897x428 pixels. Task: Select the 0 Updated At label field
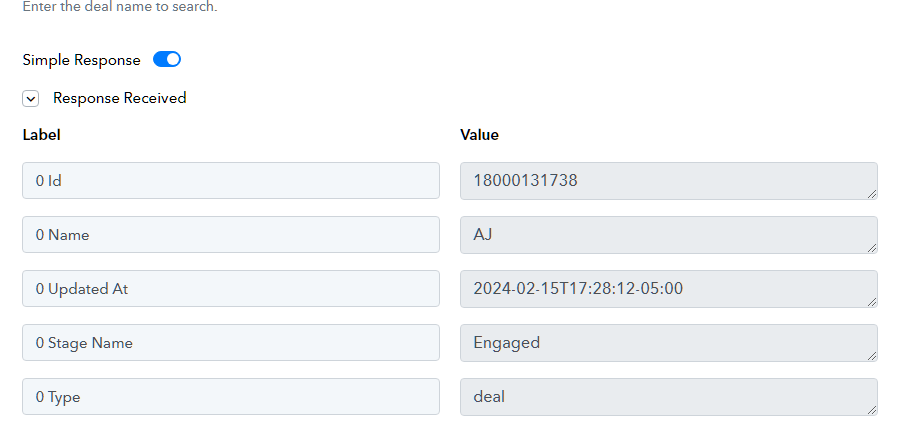tap(231, 288)
